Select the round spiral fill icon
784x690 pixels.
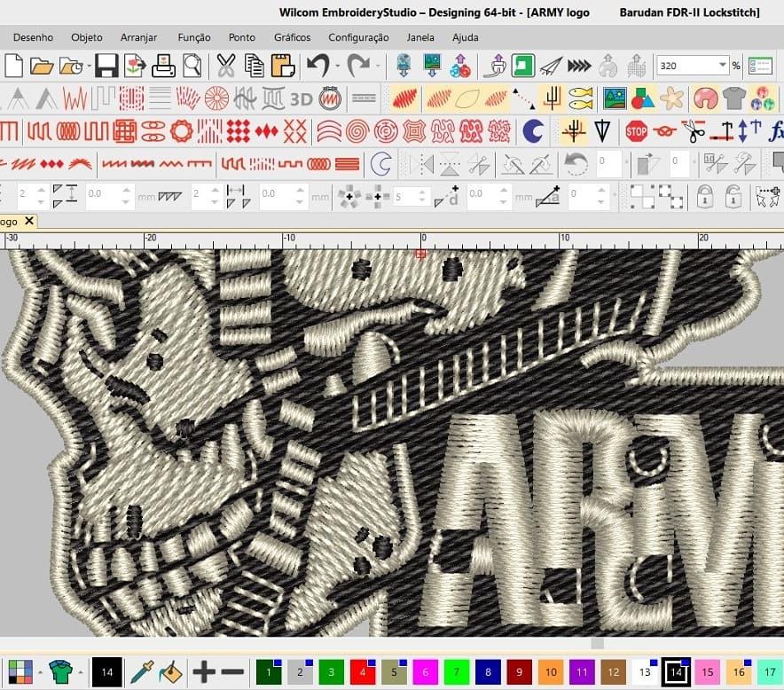click(x=357, y=131)
